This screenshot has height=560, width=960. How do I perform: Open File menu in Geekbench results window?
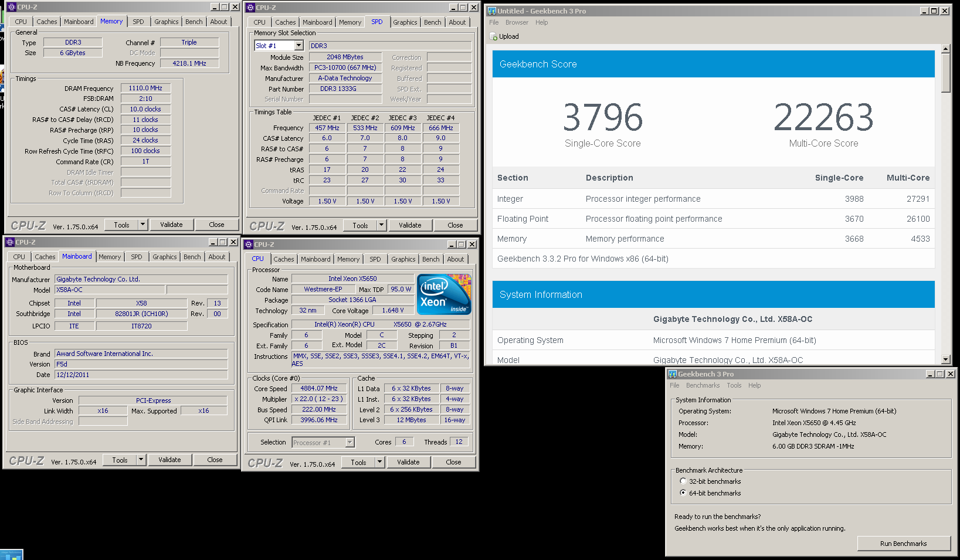pyautogui.click(x=494, y=22)
